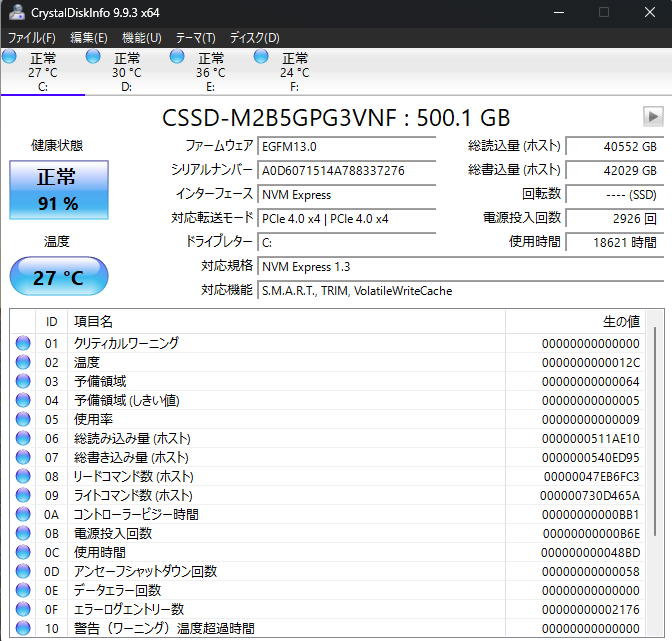Click the transfer mode field PCIe 4.0 x4
This screenshot has width=672, height=641.
(x=347, y=219)
